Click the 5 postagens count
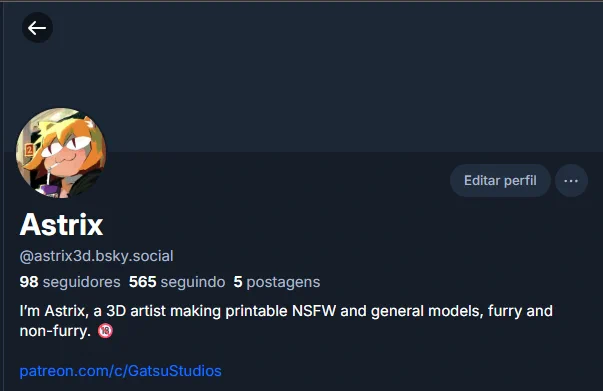This screenshot has height=391, width=603. (x=277, y=282)
